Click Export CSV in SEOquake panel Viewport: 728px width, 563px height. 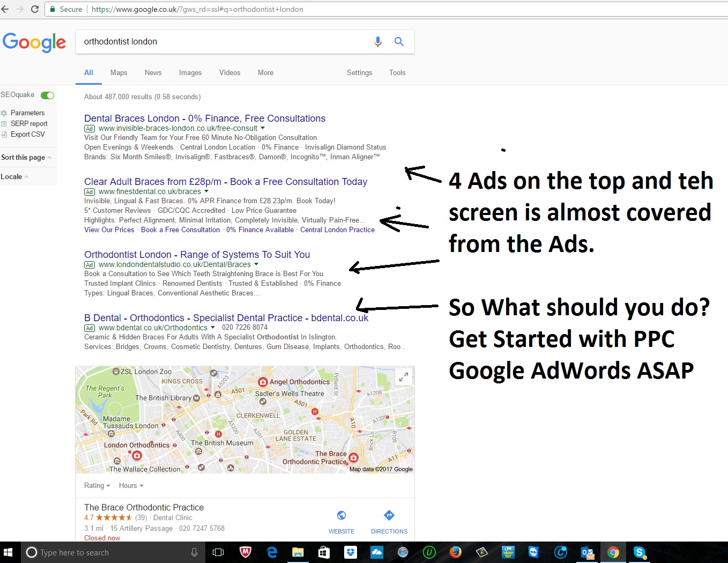[x=27, y=135]
